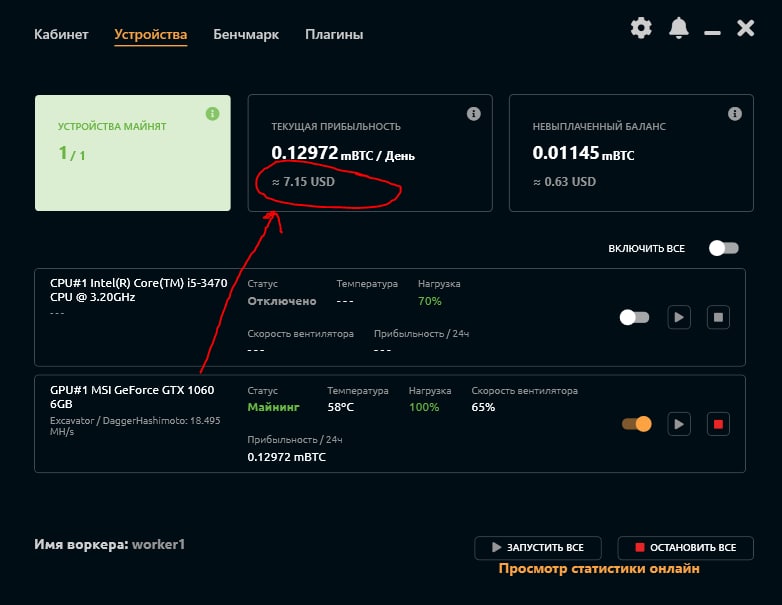Image resolution: width=782 pixels, height=605 pixels.
Task: Click the Запустить все button
Action: click(538, 548)
